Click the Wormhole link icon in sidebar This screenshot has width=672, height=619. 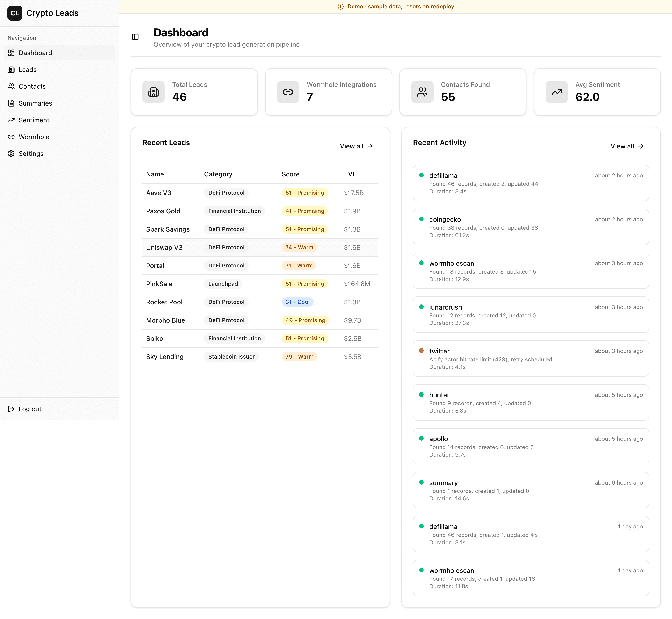point(11,137)
